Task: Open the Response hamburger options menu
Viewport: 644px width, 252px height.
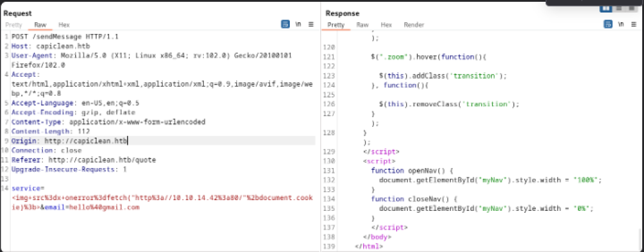Action: point(633,25)
